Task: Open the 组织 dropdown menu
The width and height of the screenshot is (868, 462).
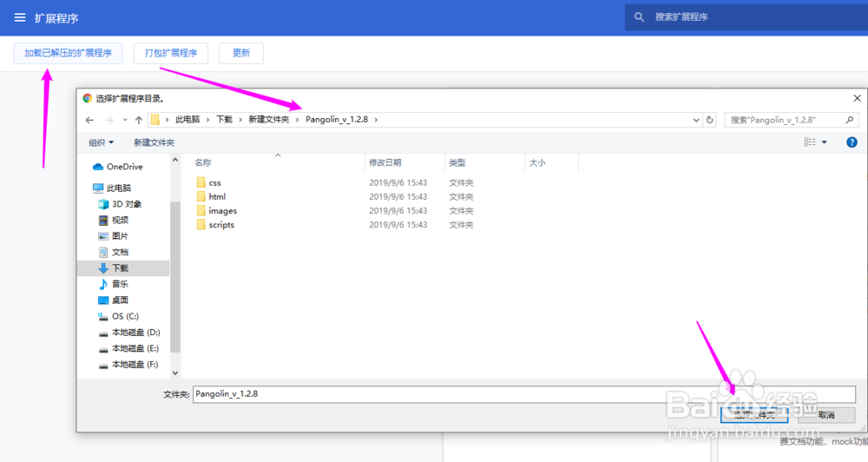Action: tap(102, 142)
